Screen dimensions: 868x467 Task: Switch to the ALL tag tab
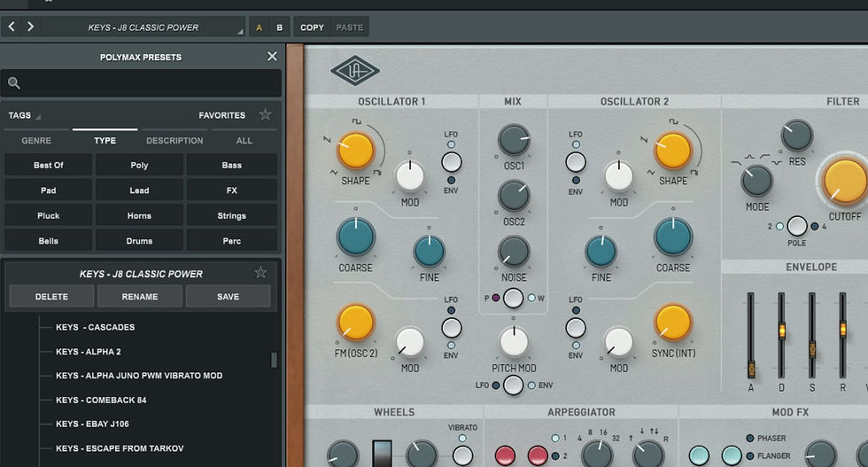coord(244,140)
